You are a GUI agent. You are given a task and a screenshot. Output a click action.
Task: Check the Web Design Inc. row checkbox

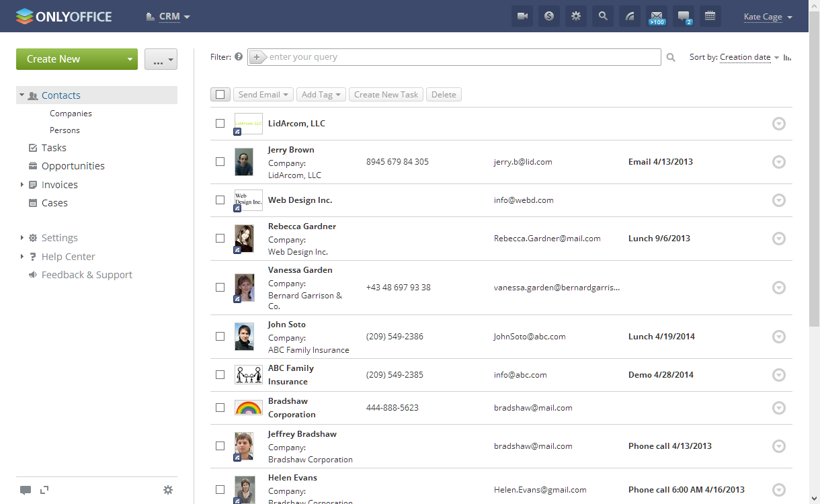220,200
